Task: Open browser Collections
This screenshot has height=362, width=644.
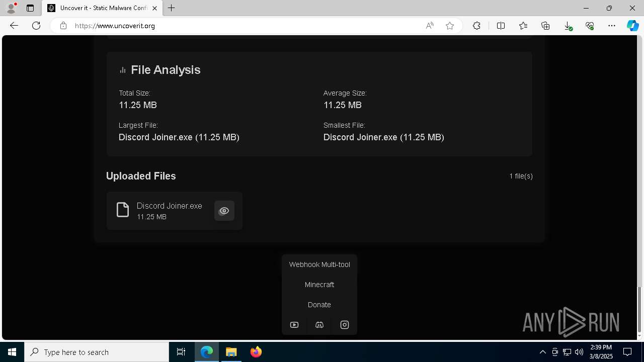Action: (545, 26)
